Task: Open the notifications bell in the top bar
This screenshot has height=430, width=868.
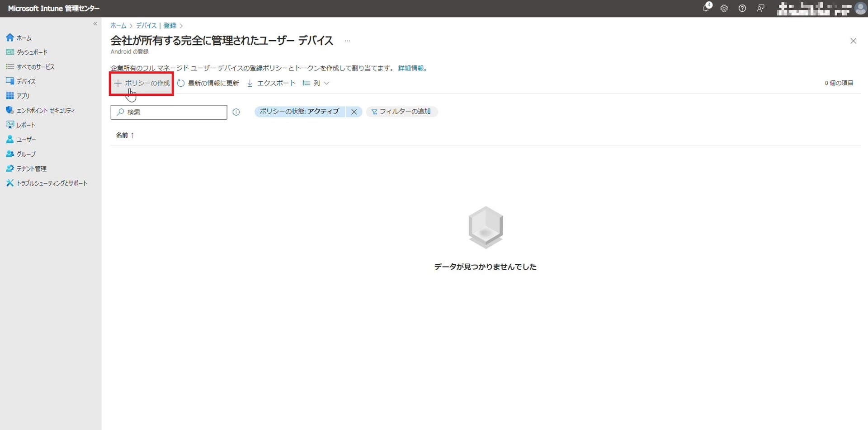Action: (x=706, y=8)
